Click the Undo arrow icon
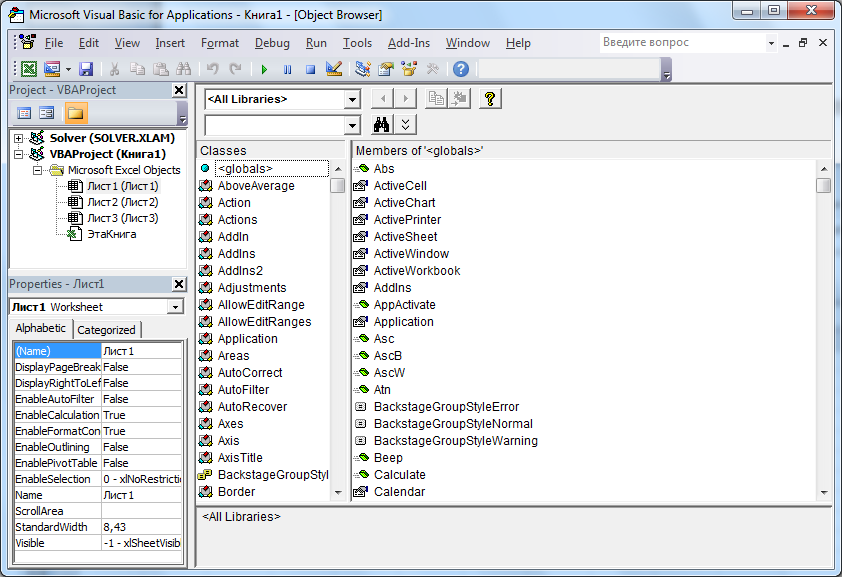 coord(213,69)
